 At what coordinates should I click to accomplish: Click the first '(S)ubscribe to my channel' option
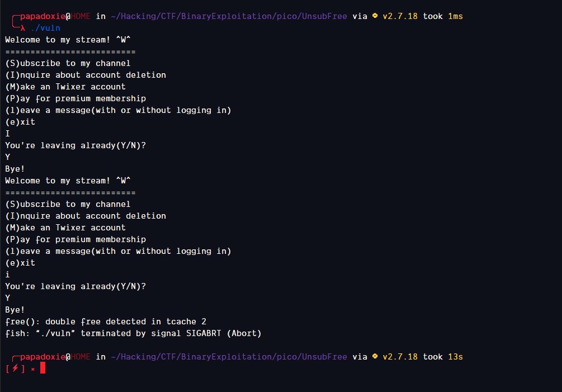pyautogui.click(x=68, y=63)
